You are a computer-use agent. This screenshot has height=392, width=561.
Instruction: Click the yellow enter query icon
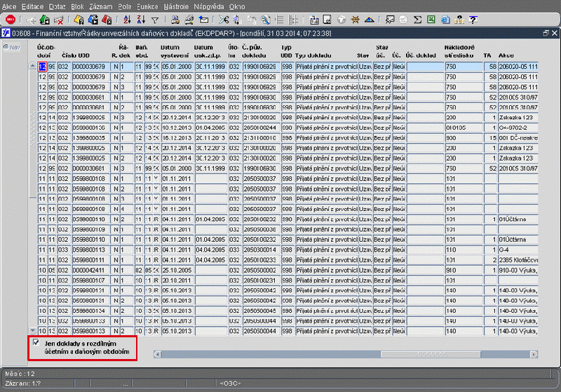pos(79,20)
